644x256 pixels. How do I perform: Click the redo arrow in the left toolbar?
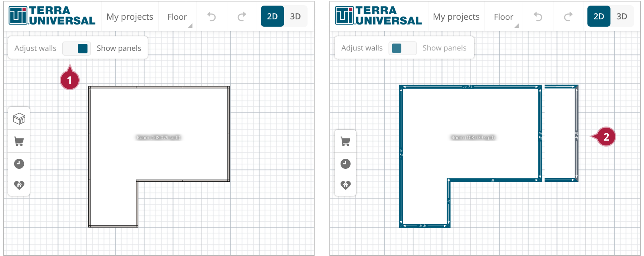(241, 17)
